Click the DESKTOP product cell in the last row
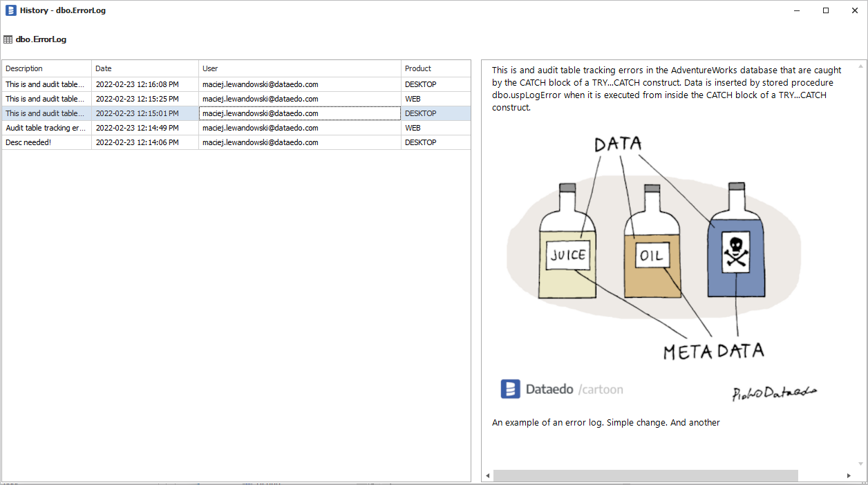The height and width of the screenshot is (485, 868). 420,142
